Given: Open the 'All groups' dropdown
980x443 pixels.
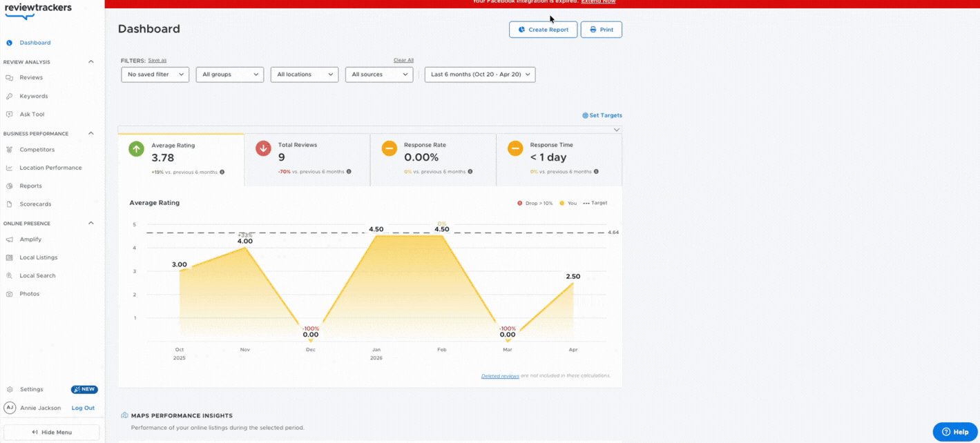Looking at the screenshot, I should 230,75.
